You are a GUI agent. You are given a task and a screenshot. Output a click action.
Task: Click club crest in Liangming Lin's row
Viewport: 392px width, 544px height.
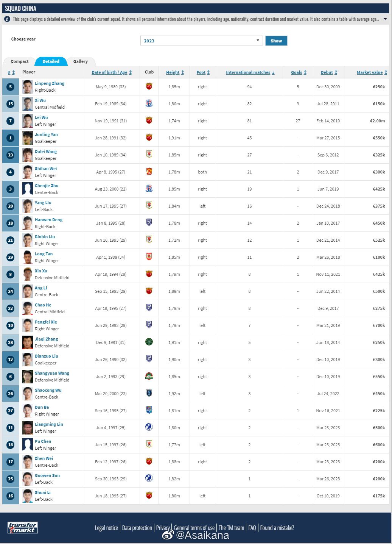pyautogui.click(x=149, y=427)
